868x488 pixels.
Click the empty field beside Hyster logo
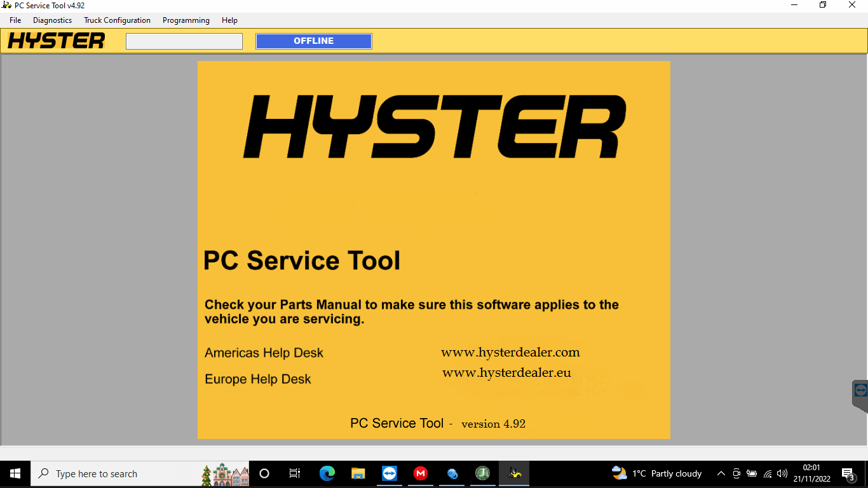(184, 41)
